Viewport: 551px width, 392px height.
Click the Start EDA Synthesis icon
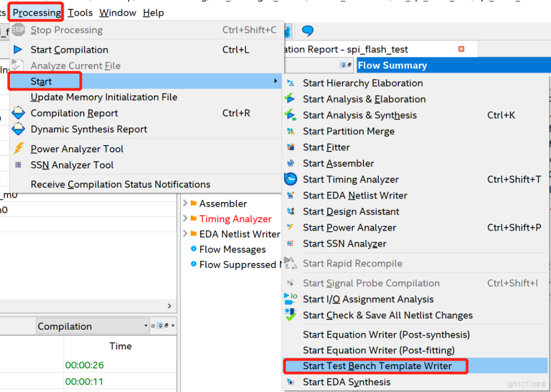(x=290, y=382)
